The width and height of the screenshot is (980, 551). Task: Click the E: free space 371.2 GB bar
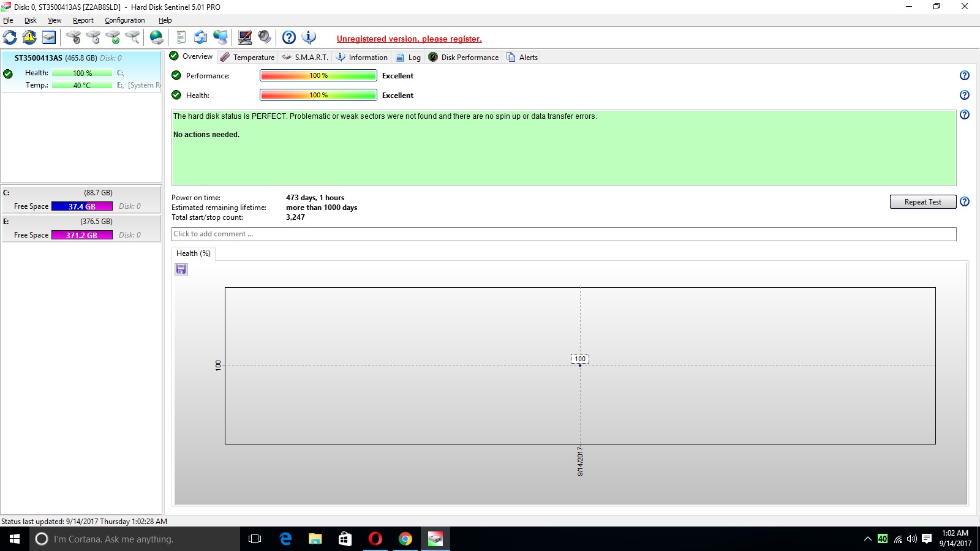tap(82, 235)
